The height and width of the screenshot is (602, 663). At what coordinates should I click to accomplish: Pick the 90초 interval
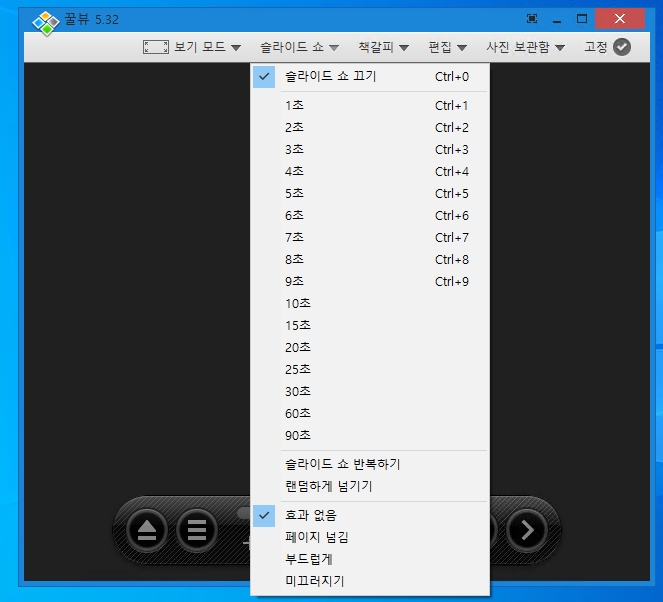370,435
